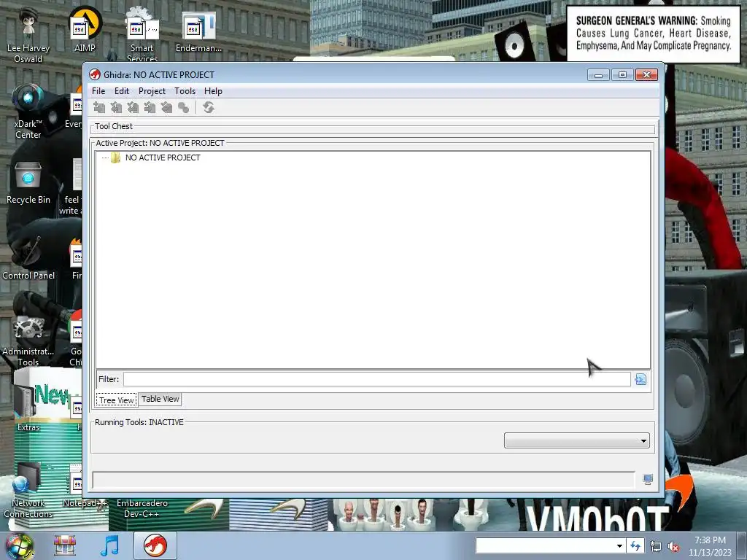Click the circular arrows refresh toolbar icon

pyautogui.click(x=208, y=108)
